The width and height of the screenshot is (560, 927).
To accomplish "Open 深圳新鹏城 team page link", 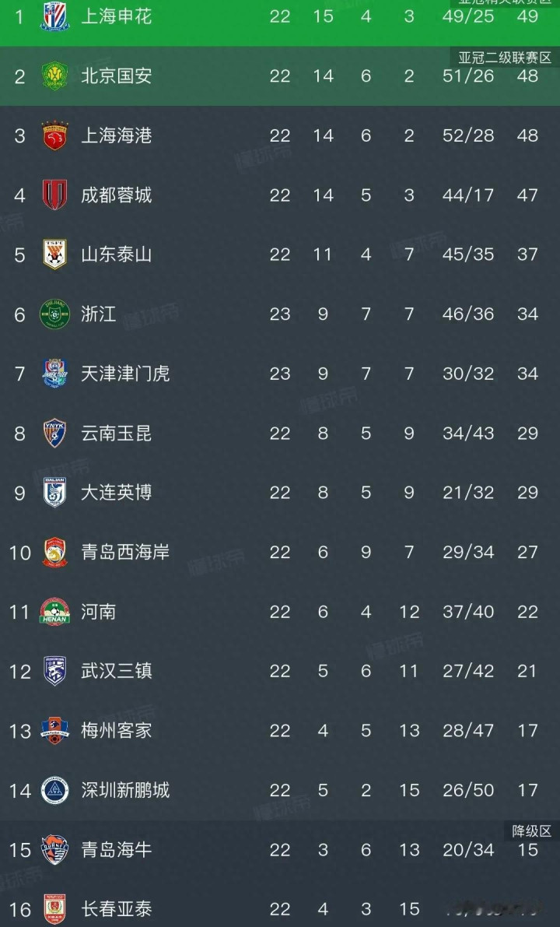I will pyautogui.click(x=125, y=790).
